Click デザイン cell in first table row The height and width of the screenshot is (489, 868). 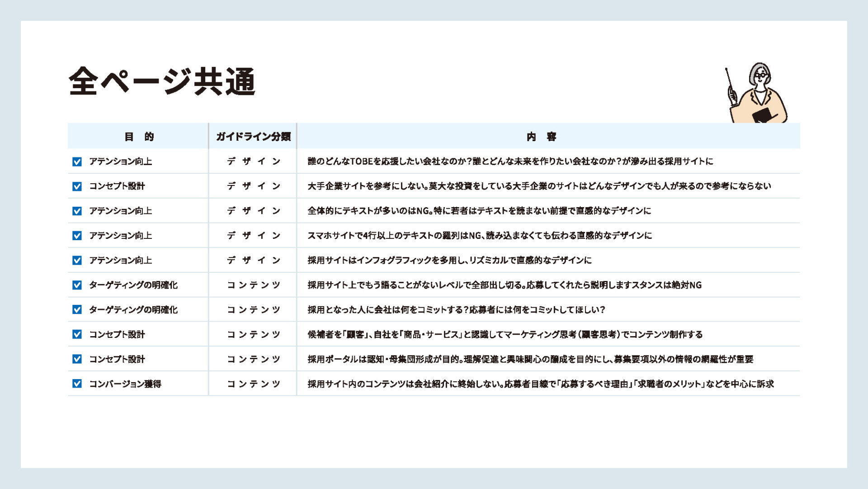coord(253,161)
